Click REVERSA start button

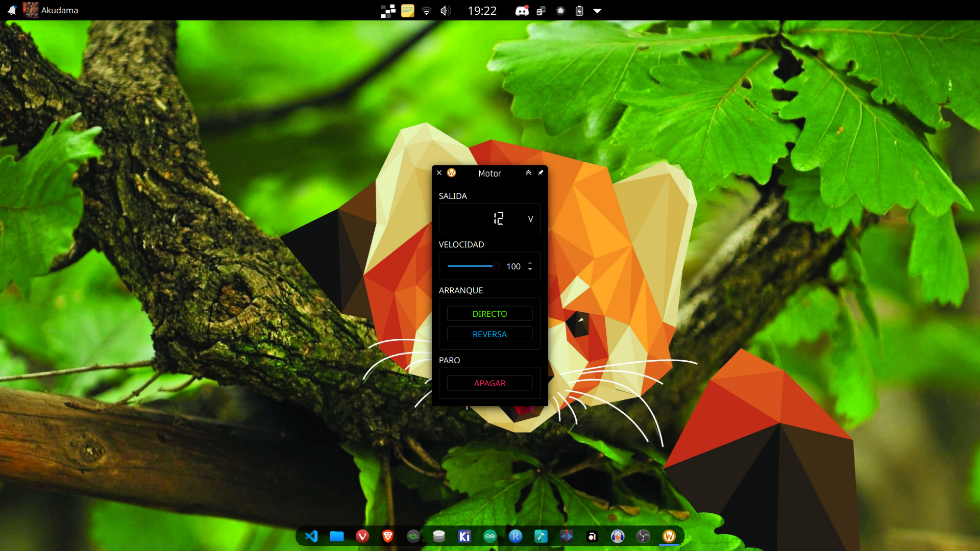489,334
